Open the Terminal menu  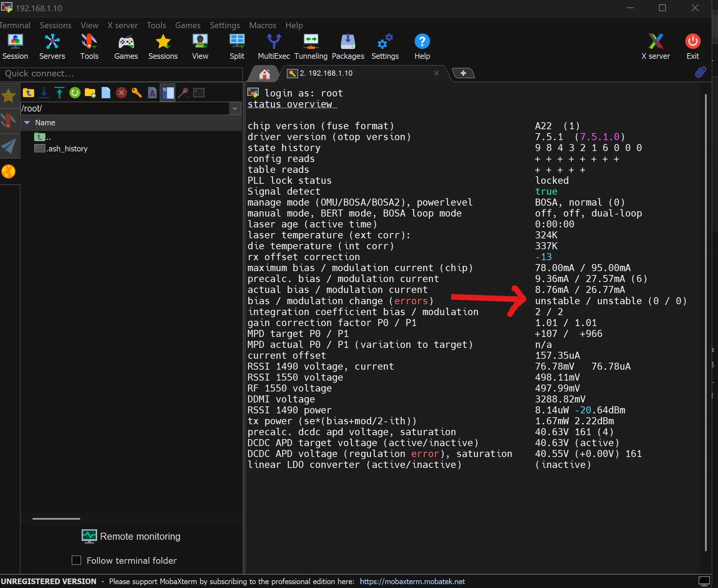click(x=15, y=25)
